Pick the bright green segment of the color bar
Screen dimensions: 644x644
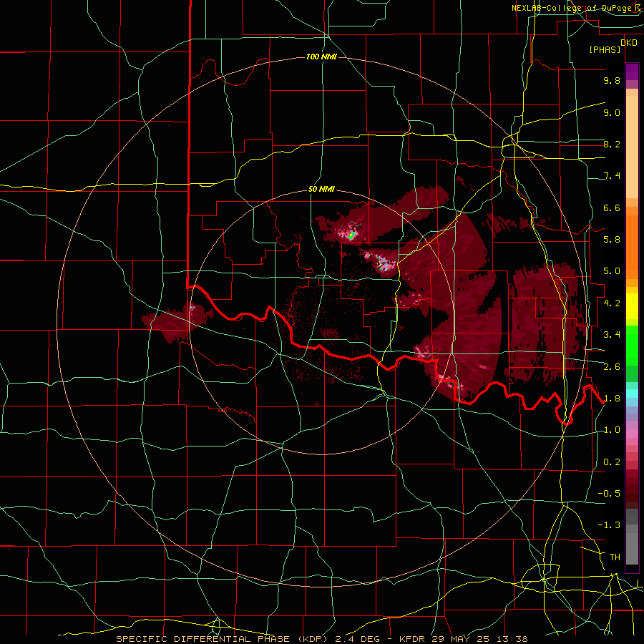tap(632, 346)
